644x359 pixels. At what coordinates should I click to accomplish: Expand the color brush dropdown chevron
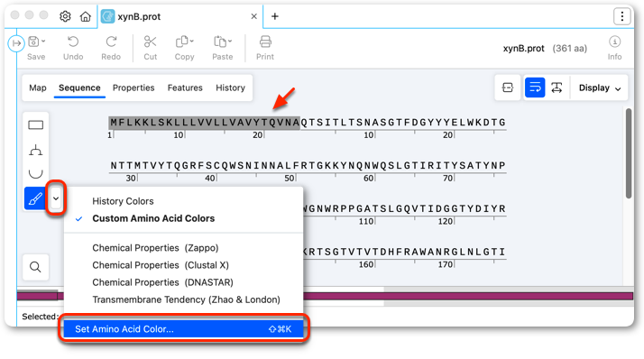(x=56, y=198)
